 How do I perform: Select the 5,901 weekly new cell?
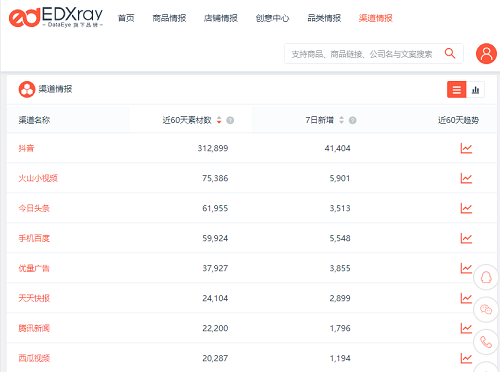pos(340,178)
